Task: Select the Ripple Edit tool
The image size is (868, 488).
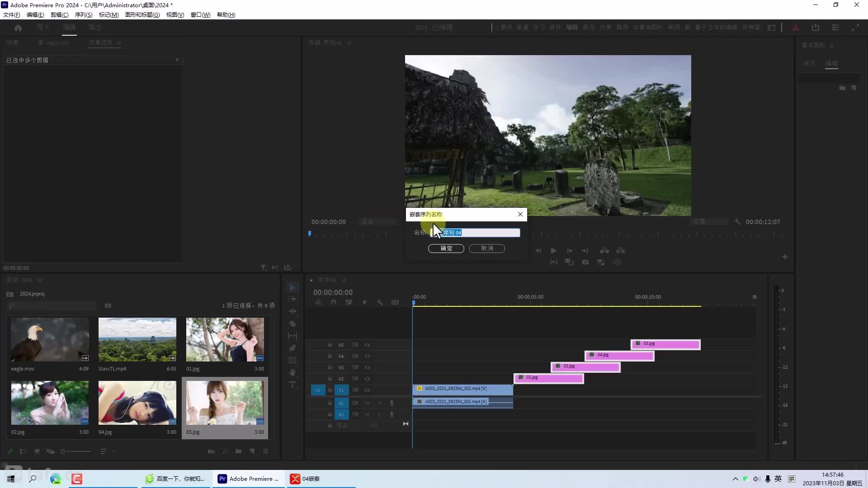Action: pos(292,312)
